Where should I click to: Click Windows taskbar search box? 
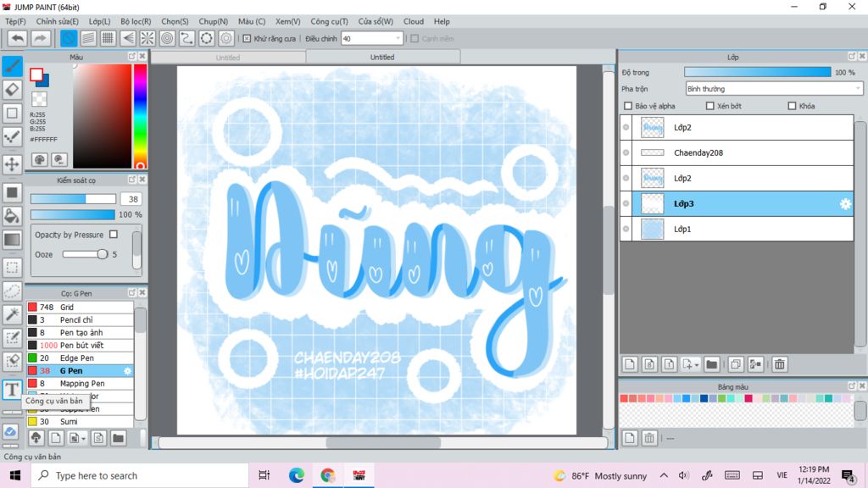[x=140, y=476]
